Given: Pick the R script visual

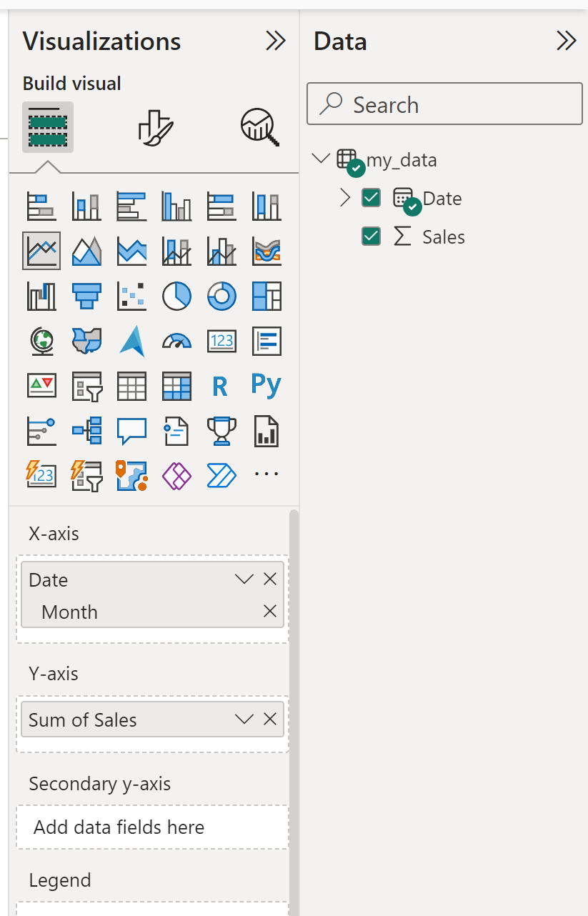Looking at the screenshot, I should coord(220,387).
